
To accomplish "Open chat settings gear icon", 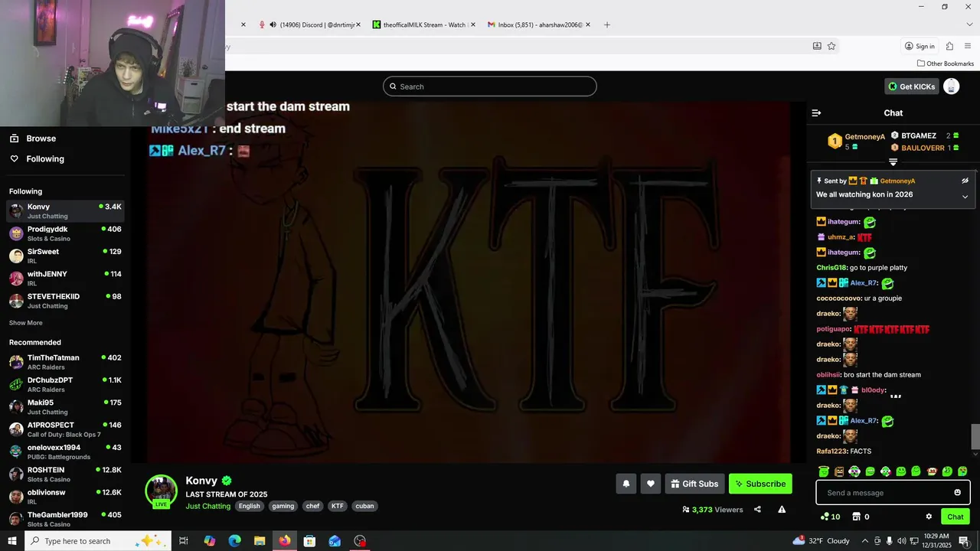I will pyautogui.click(x=929, y=517).
